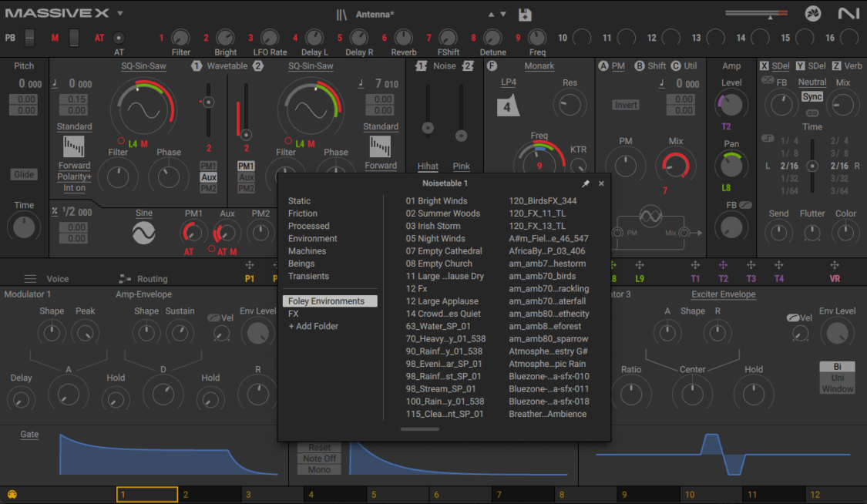Open the Massive X main menu dropdown

pos(119,12)
